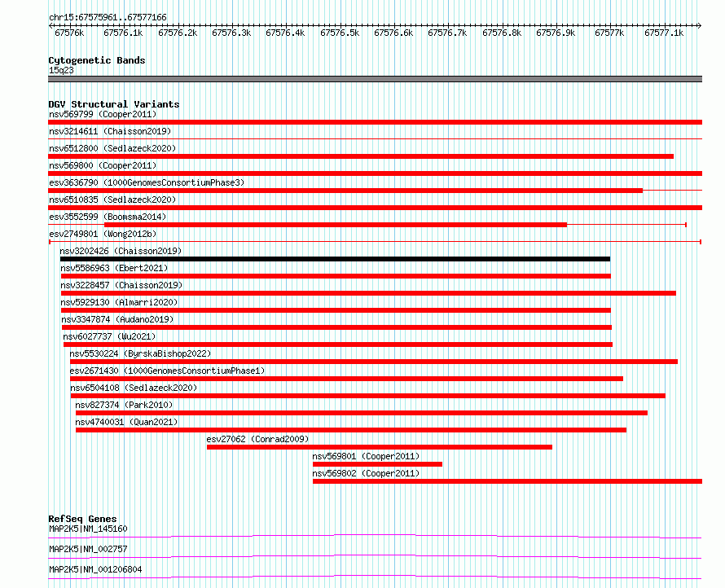Screen dimensions: 725x588
Task: Click nsv3228457 (Chaisson2019) label
Action: point(121,285)
